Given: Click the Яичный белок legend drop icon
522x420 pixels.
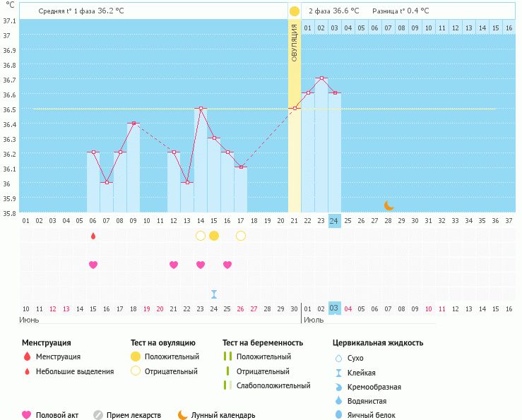Looking at the screenshot, I should (338, 415).
